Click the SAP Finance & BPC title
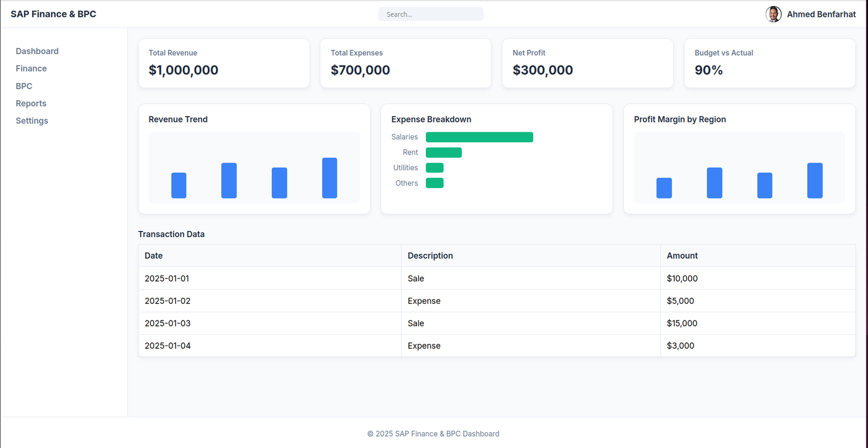 (53, 14)
